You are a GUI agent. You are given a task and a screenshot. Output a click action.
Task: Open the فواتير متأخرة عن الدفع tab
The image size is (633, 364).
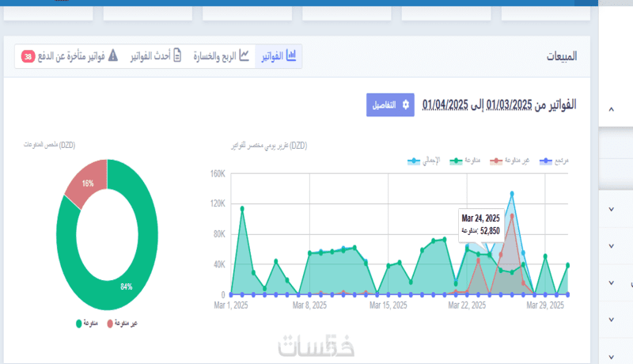(70, 55)
